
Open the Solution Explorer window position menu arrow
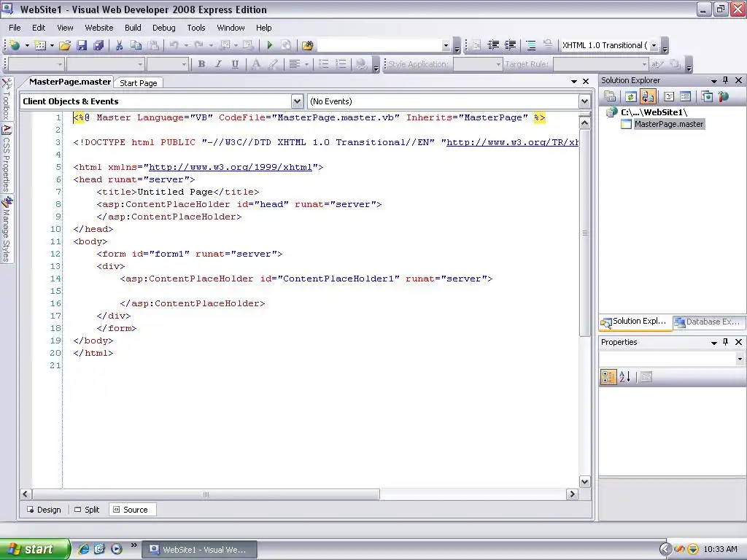click(713, 81)
